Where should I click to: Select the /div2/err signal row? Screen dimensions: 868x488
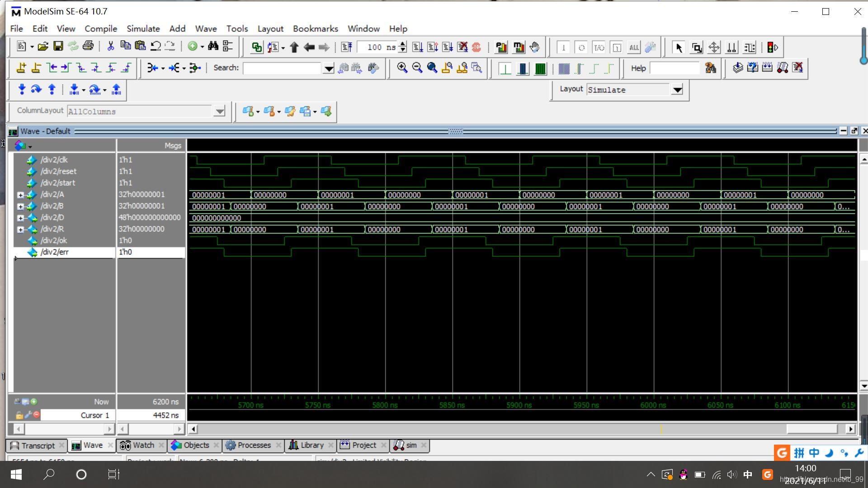[64, 252]
